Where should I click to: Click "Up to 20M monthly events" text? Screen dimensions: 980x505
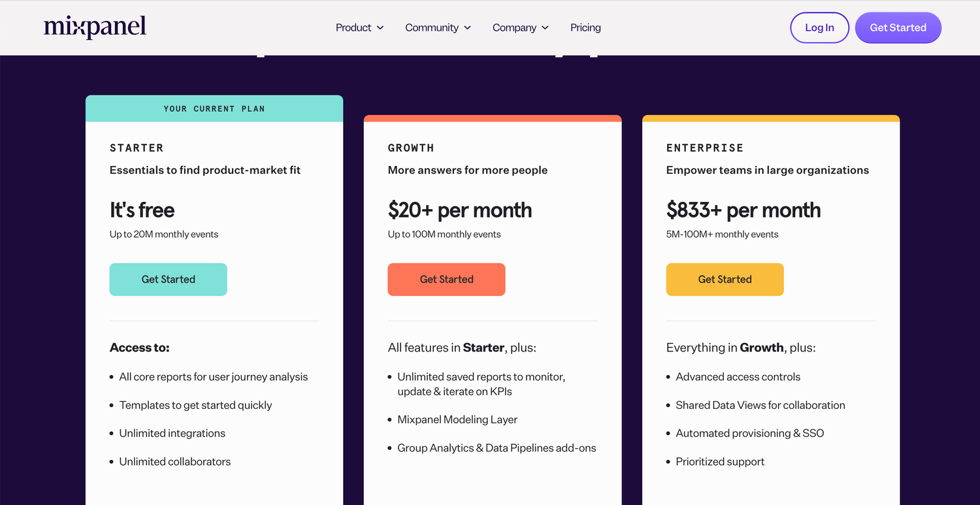tap(164, 234)
